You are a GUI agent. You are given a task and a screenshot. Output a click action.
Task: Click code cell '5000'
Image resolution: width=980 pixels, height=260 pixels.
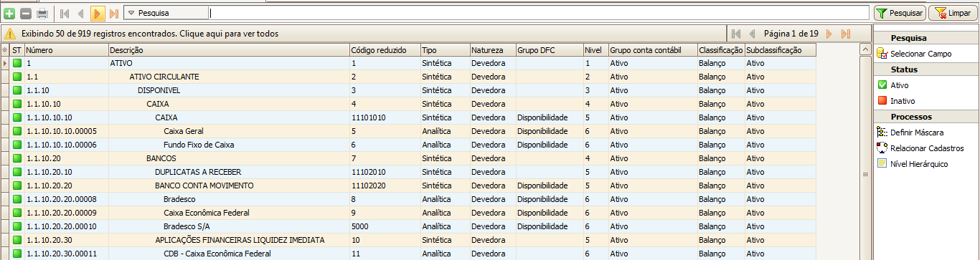point(385,226)
